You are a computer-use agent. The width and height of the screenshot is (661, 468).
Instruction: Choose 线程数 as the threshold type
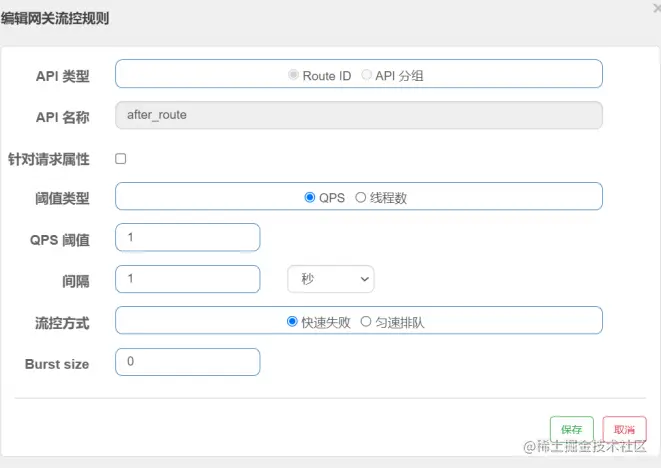coord(360,197)
